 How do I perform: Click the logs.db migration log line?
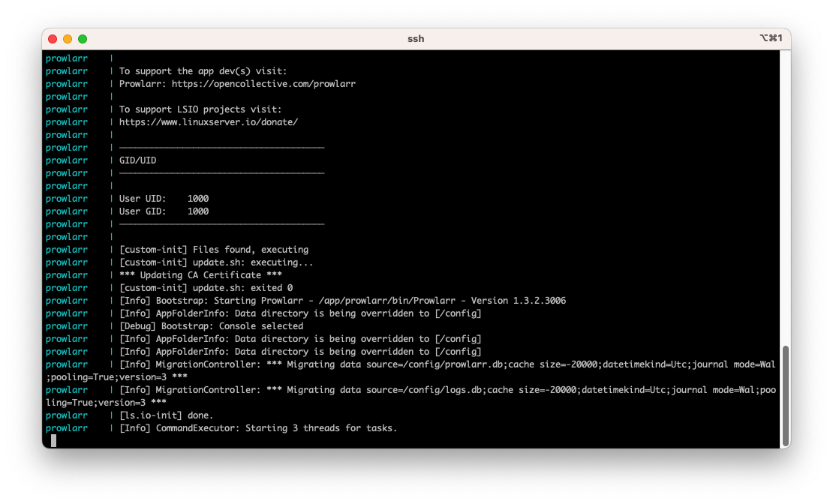(410, 396)
